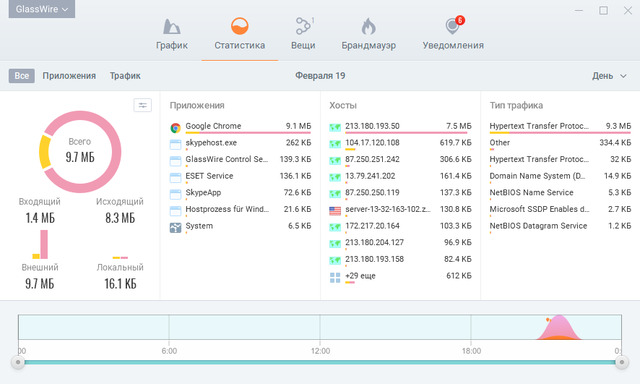Open the Брандмауэр flame icon

(x=368, y=27)
